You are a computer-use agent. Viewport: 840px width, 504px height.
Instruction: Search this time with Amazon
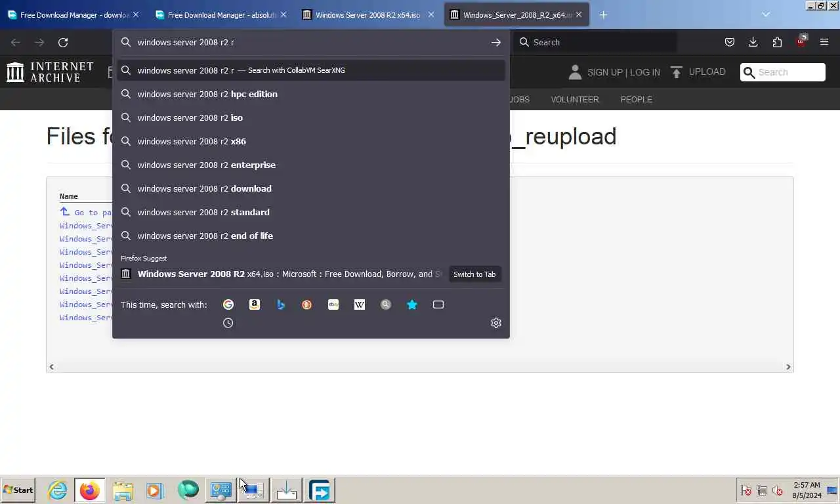pos(255,304)
